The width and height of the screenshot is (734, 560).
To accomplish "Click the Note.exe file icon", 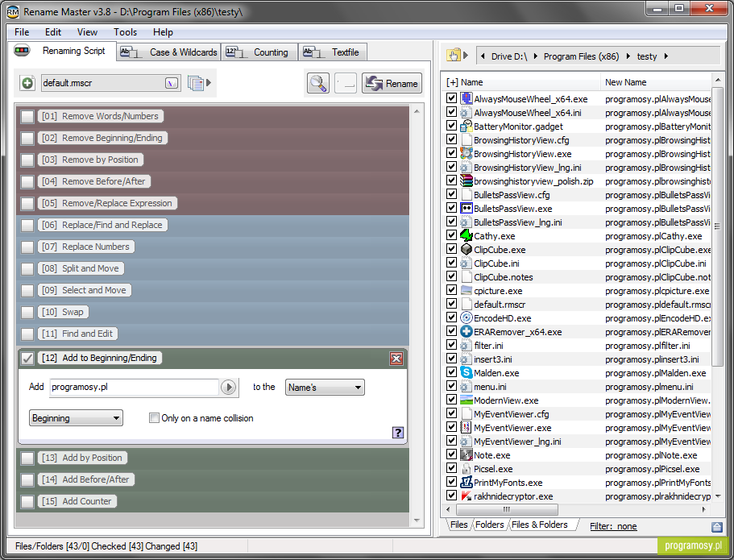I will [467, 454].
